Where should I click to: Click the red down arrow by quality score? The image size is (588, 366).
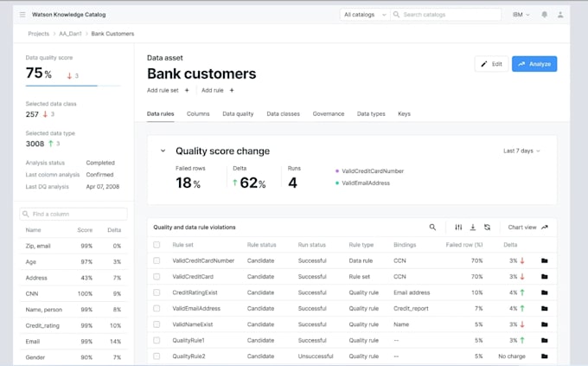tap(69, 76)
